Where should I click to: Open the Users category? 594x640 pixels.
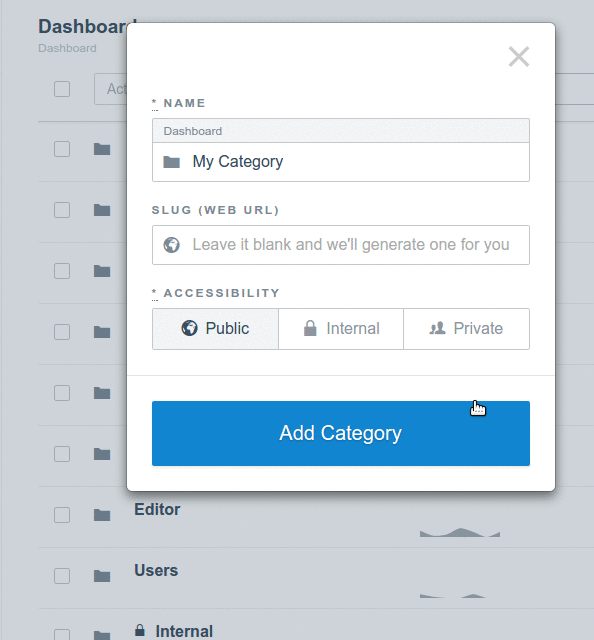pyautogui.click(x=156, y=570)
